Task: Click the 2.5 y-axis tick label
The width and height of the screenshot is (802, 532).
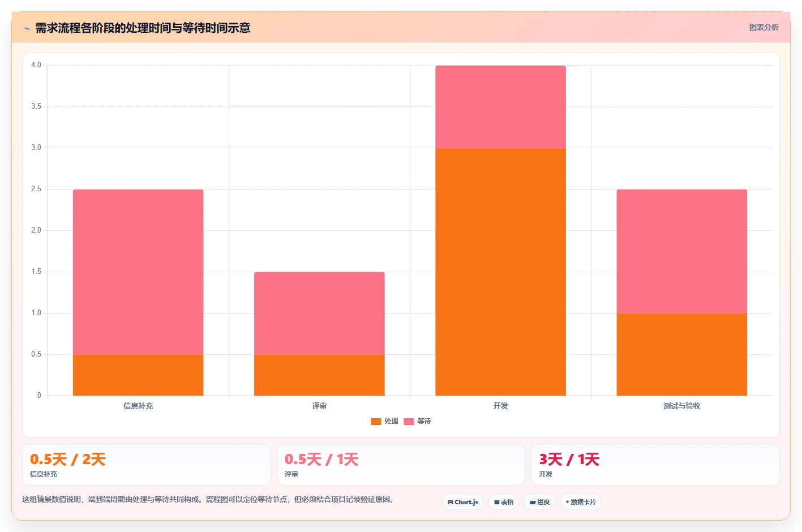Action: click(x=36, y=189)
